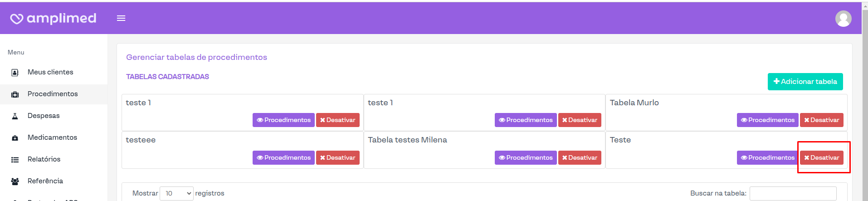View procedures of Tabela testes Milena
Viewport: 868px width, 201px height.
pos(525,158)
